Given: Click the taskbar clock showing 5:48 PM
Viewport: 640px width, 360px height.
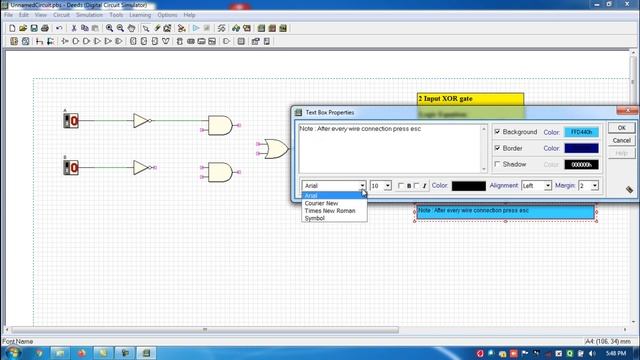Looking at the screenshot, I should click(616, 353).
